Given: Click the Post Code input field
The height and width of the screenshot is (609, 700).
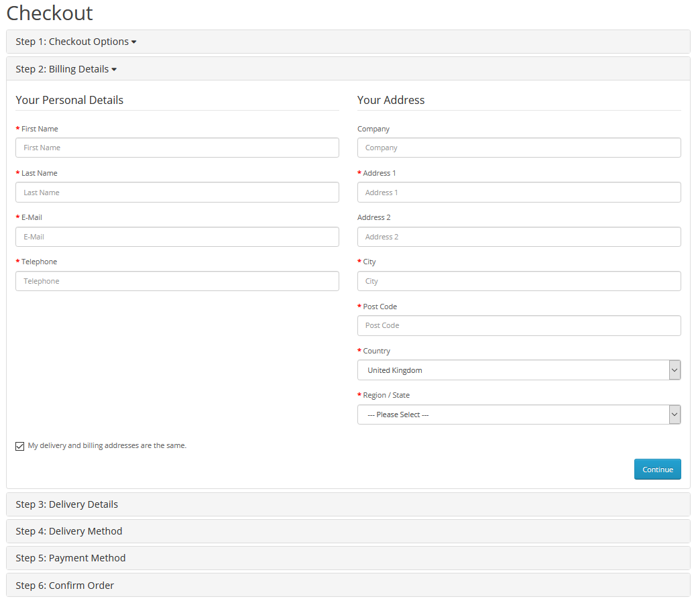Looking at the screenshot, I should pos(519,325).
